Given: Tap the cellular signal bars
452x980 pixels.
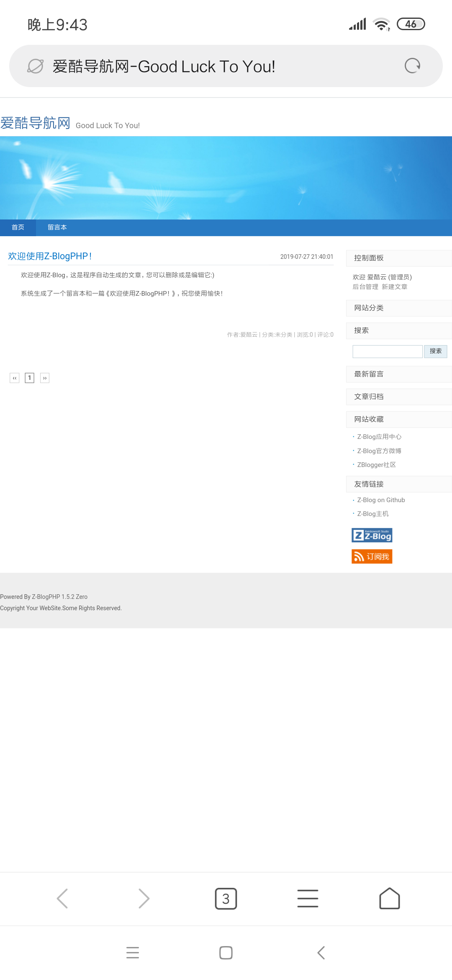Looking at the screenshot, I should pyautogui.click(x=358, y=24).
